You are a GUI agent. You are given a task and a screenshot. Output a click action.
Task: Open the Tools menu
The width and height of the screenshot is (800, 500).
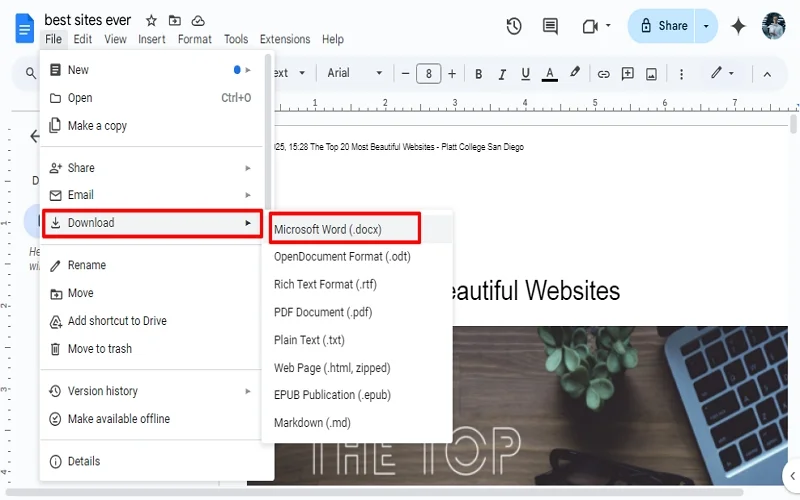tap(236, 39)
